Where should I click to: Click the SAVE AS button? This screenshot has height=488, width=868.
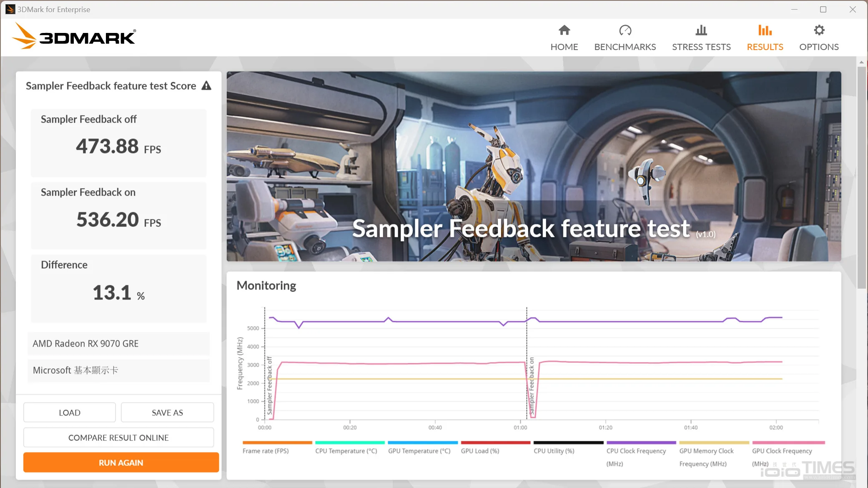tap(167, 413)
